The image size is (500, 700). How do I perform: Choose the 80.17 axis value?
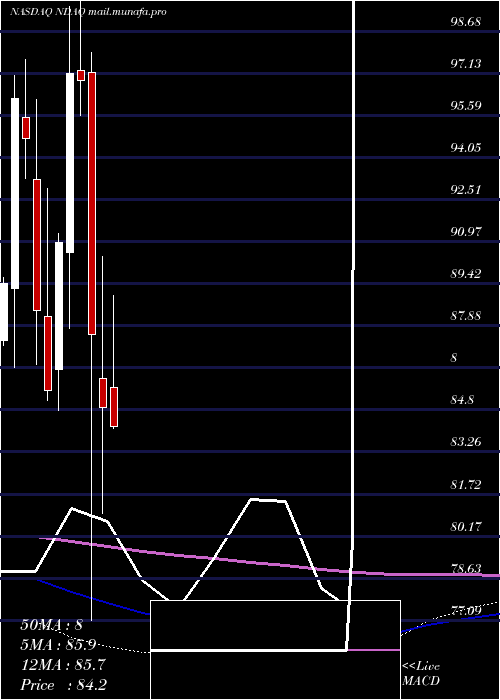click(466, 526)
